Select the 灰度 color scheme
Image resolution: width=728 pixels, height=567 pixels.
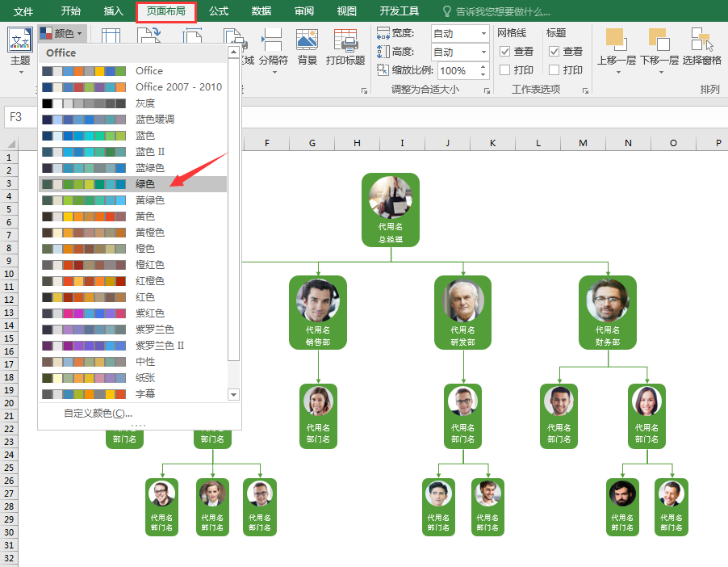[x=133, y=103]
